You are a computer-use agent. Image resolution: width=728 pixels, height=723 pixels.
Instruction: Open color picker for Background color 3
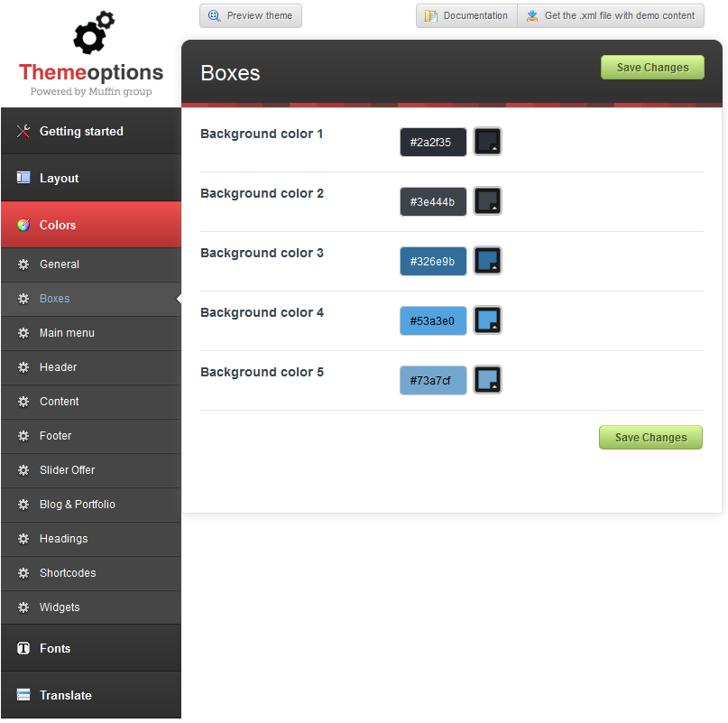click(487, 261)
